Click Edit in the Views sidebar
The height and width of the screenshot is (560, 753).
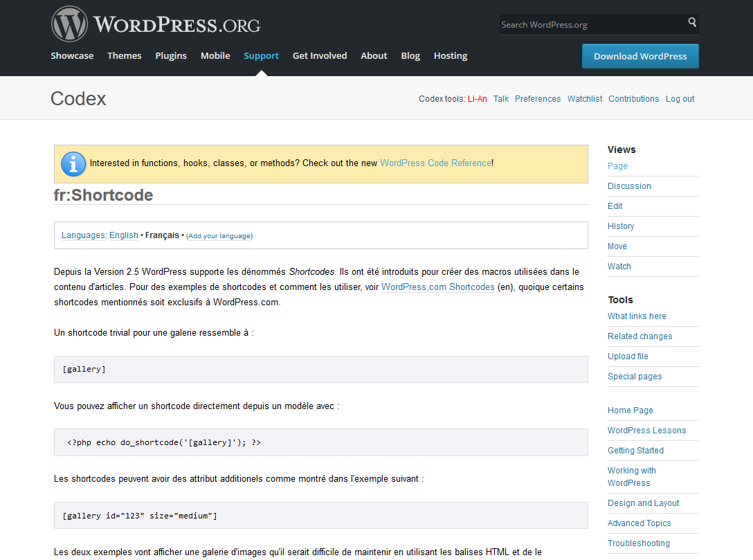(615, 206)
